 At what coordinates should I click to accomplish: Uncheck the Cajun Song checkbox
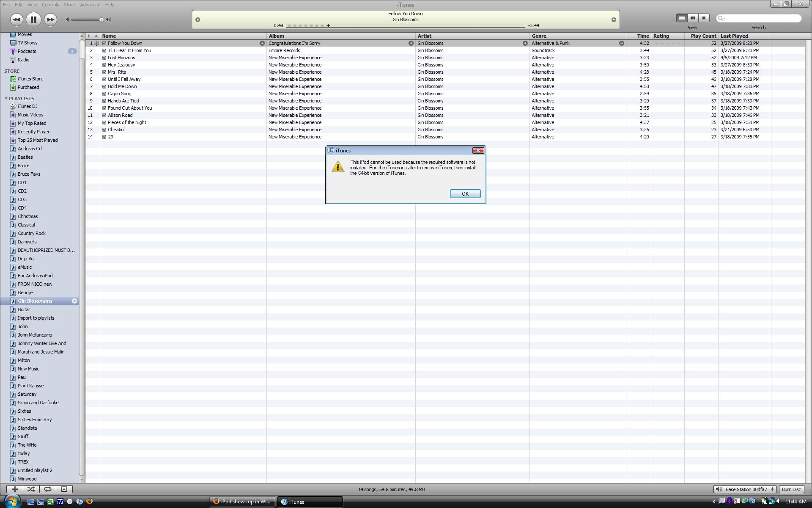[104, 94]
